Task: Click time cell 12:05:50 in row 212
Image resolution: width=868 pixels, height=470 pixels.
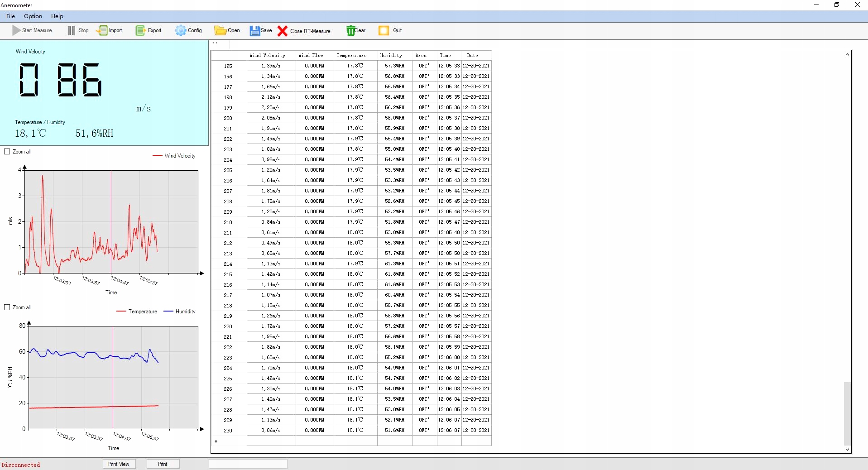Action: point(449,243)
